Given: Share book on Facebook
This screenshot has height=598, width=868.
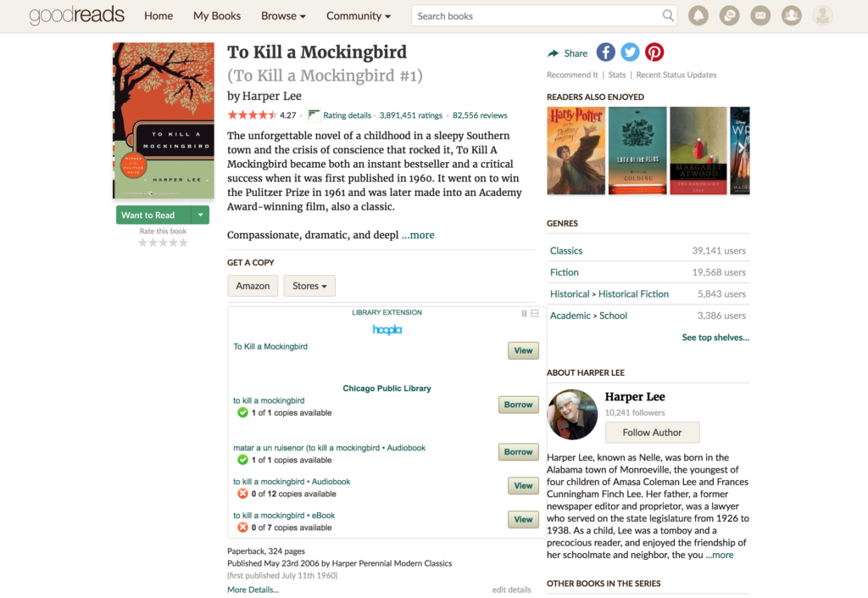Looking at the screenshot, I should tap(605, 53).
